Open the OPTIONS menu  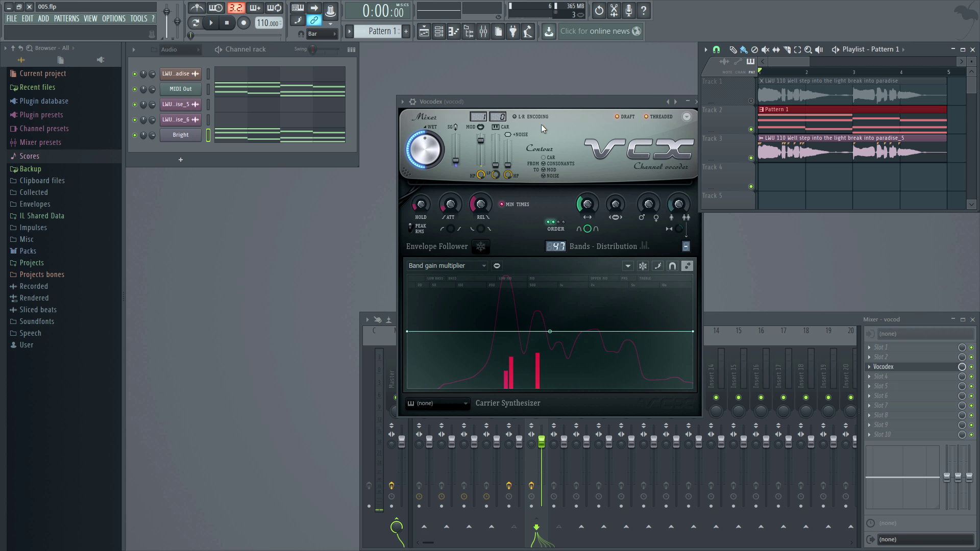coord(113,18)
